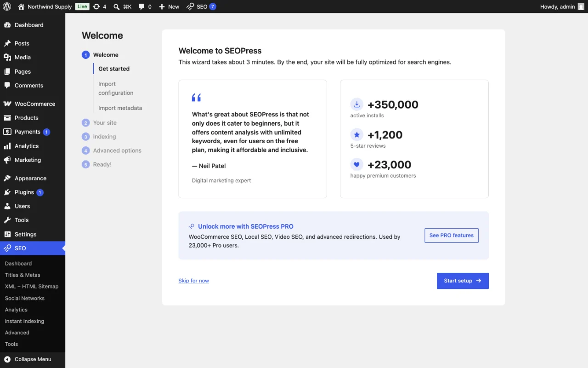Select the highlighted SEO sidebar menu
The height and width of the screenshot is (368, 588).
click(x=33, y=248)
